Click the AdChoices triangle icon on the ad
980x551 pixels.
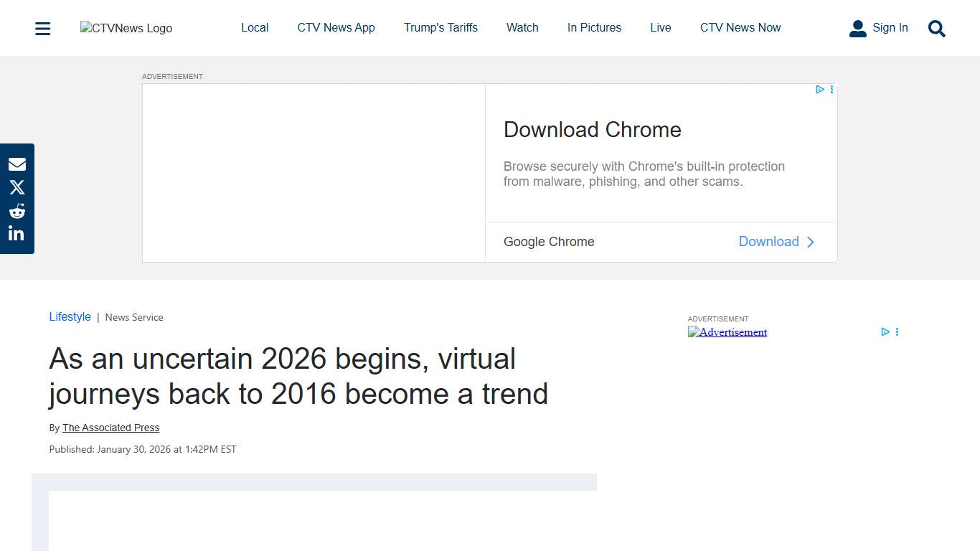pos(819,89)
